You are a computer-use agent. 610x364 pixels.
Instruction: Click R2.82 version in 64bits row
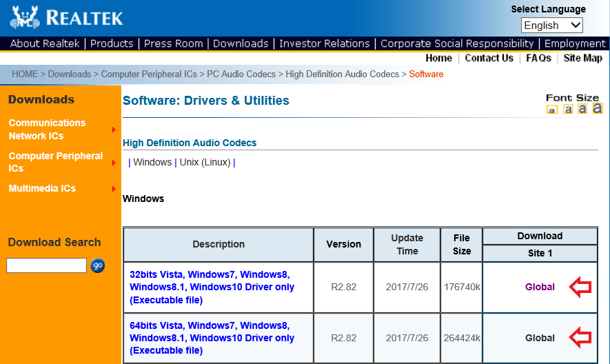(x=343, y=338)
